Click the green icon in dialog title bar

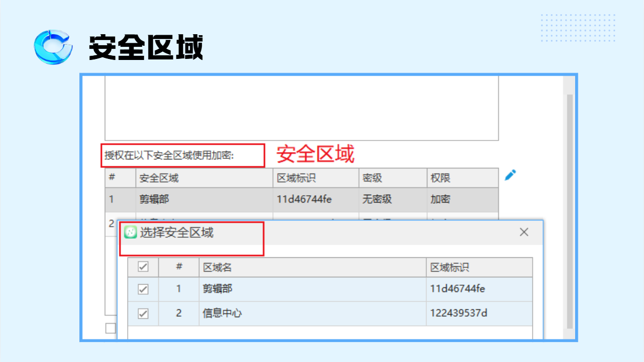(130, 232)
